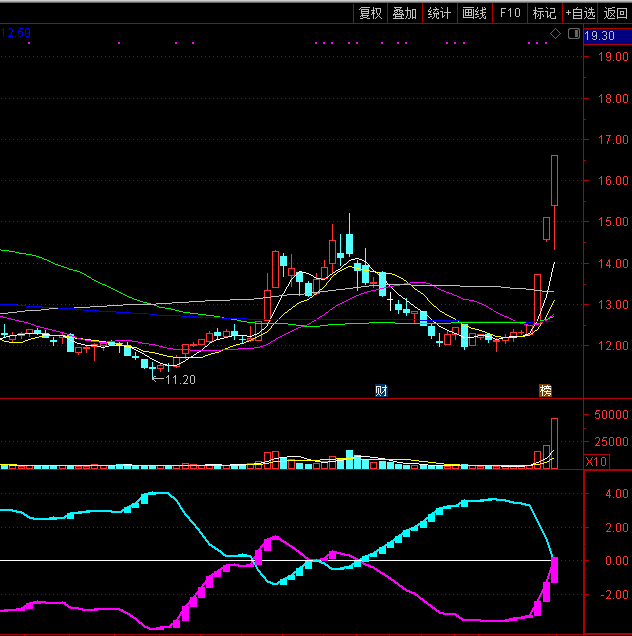The image size is (632, 636).
Task: Click the 19.30 price axis box
Action: (x=608, y=36)
